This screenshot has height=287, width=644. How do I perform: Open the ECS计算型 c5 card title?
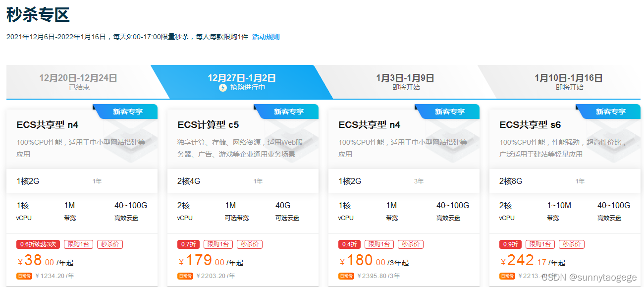(x=208, y=125)
